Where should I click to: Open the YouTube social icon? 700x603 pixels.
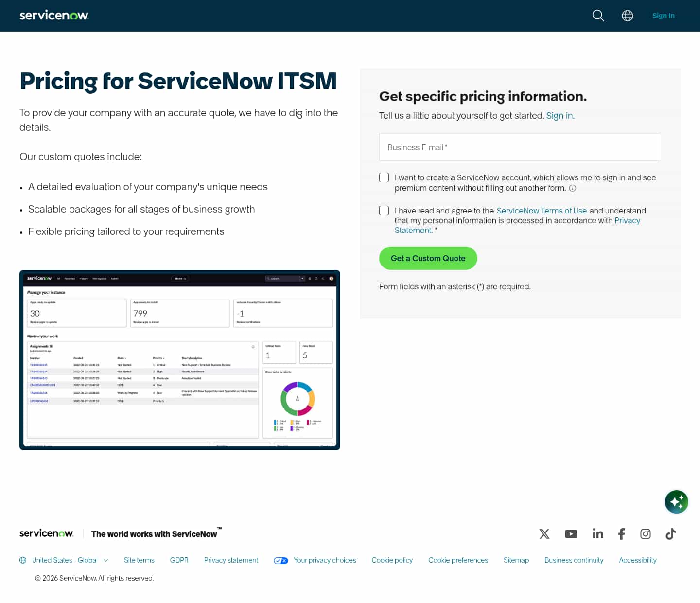(x=571, y=534)
